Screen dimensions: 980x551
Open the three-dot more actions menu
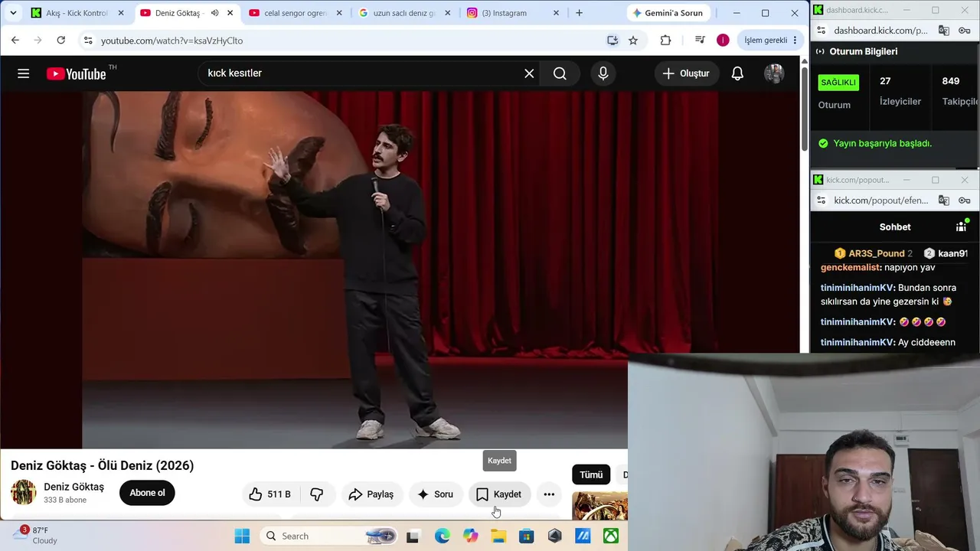click(x=549, y=494)
